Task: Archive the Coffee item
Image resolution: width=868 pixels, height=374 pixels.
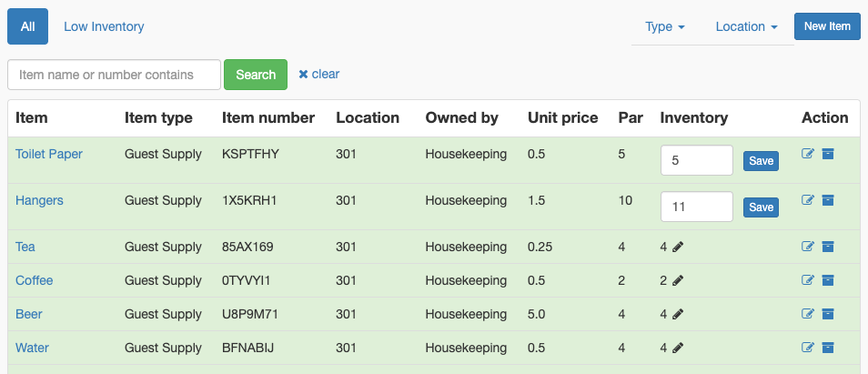Action: [x=828, y=280]
